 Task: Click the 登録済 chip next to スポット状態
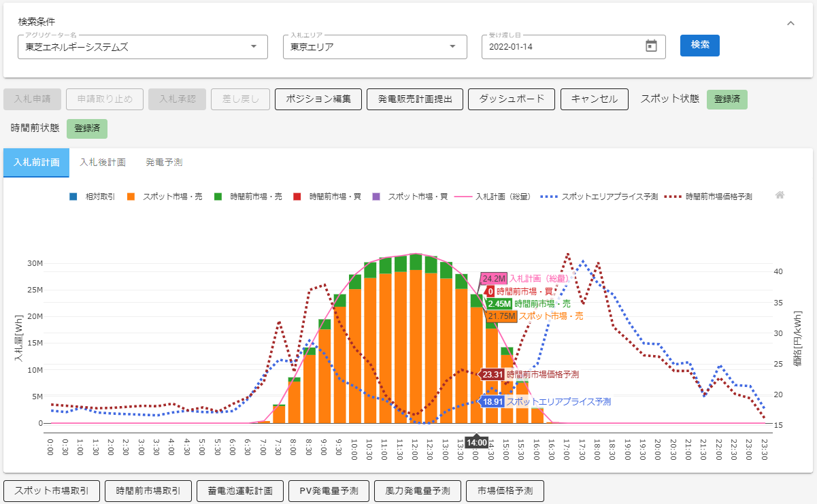click(727, 99)
